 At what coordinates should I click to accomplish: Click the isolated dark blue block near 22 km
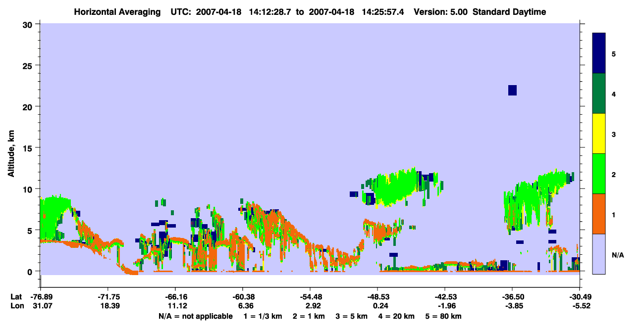pos(512,90)
